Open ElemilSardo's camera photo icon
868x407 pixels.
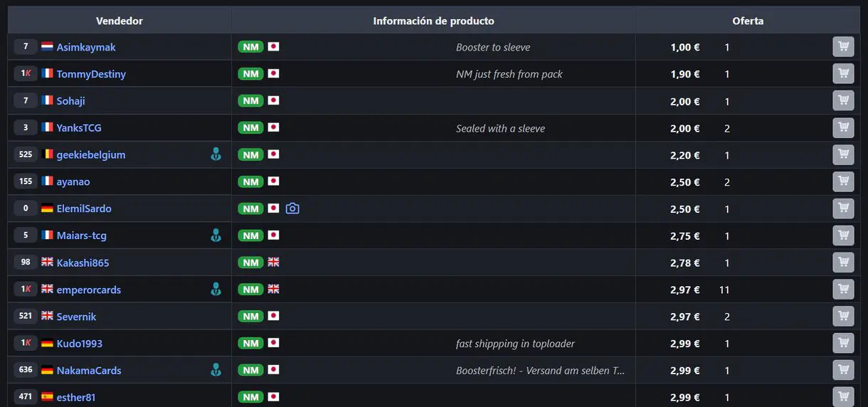pos(292,208)
